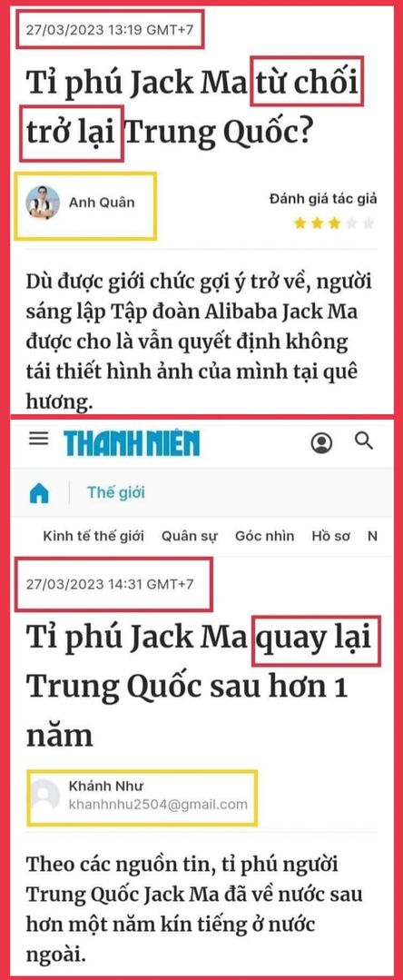Click the search magnifier icon

364,441
